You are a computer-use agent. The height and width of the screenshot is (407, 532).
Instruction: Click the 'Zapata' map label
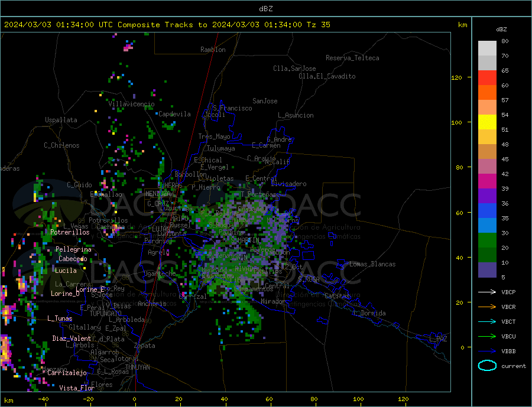click(145, 346)
